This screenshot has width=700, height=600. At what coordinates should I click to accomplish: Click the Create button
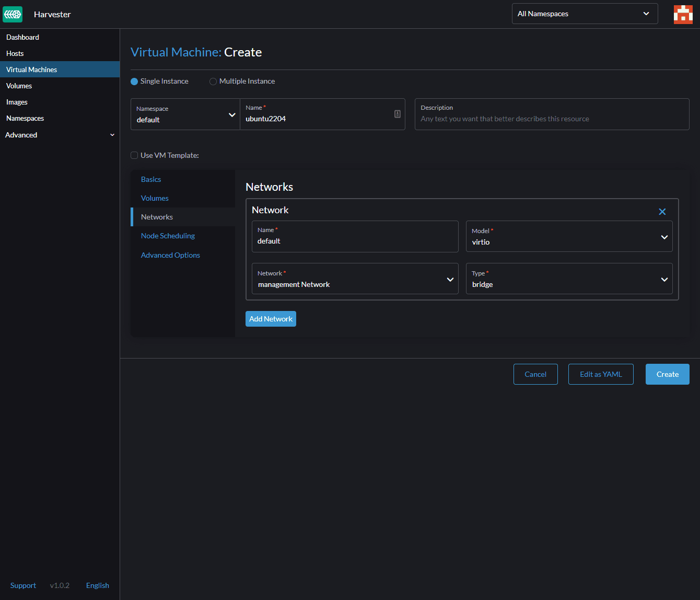click(x=667, y=374)
